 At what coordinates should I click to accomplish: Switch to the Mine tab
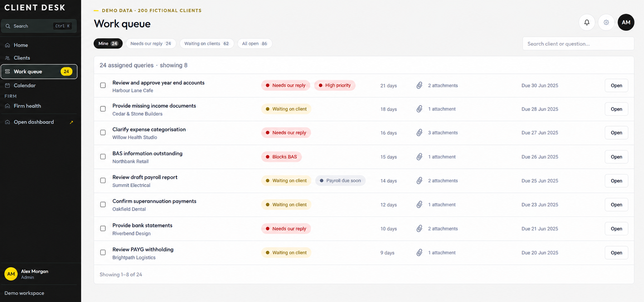pos(108,44)
